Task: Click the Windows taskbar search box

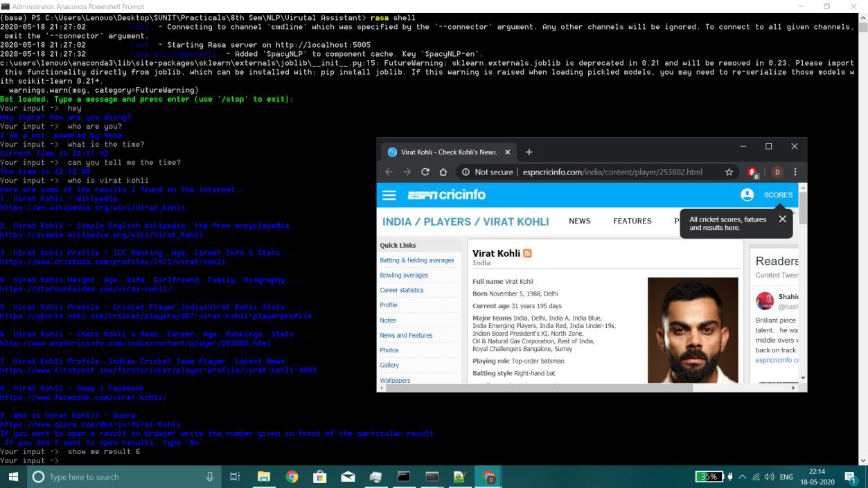Action: click(x=125, y=477)
